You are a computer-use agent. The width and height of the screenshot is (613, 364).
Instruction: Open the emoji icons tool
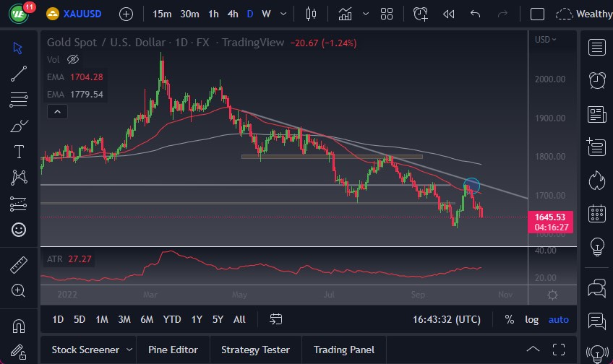tap(19, 230)
